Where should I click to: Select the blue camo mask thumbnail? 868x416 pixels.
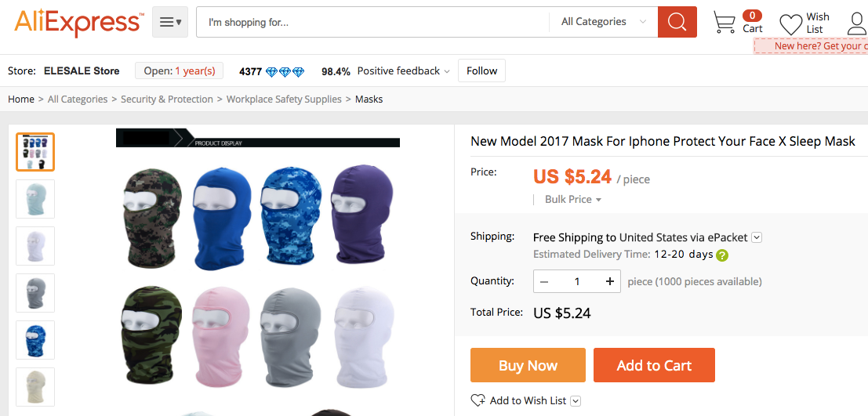[35, 340]
